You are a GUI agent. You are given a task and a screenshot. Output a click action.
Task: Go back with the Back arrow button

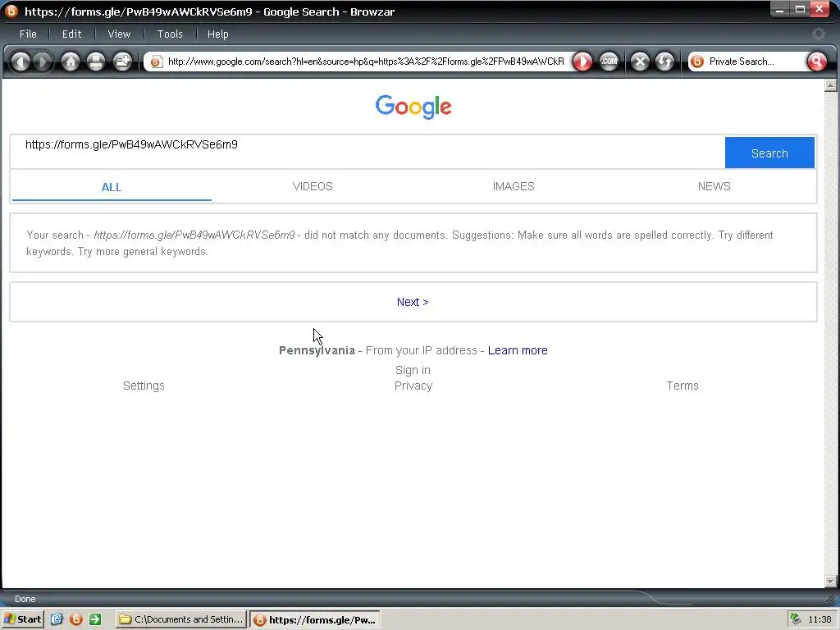pos(21,62)
